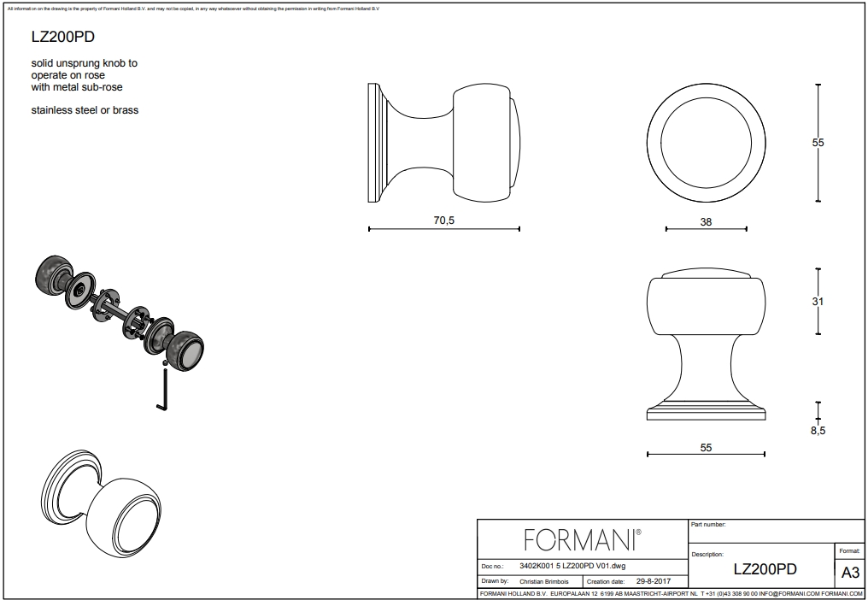The image size is (868, 600).
Task: Click the 'Description:' field label
Action: [707, 555]
